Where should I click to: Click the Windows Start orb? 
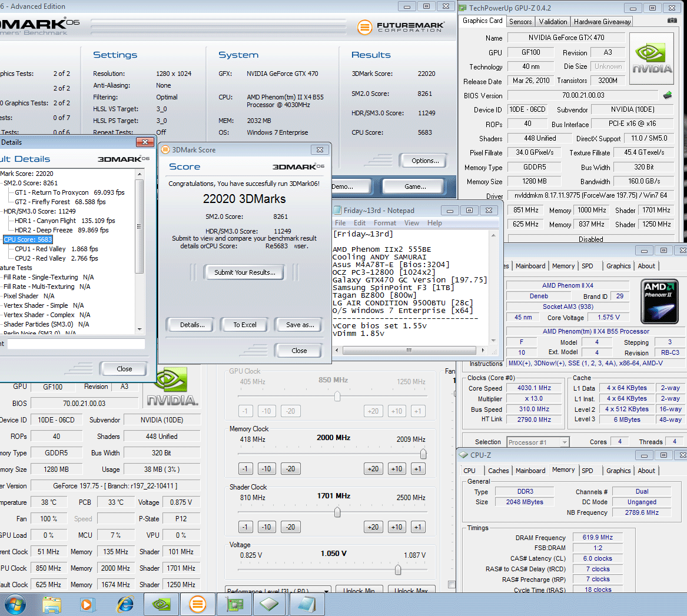click(x=15, y=604)
